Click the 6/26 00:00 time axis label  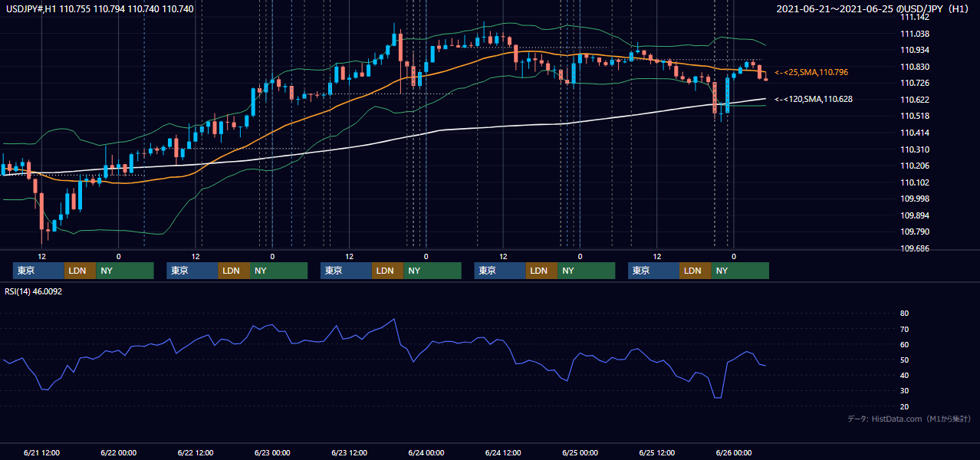pyautogui.click(x=734, y=453)
